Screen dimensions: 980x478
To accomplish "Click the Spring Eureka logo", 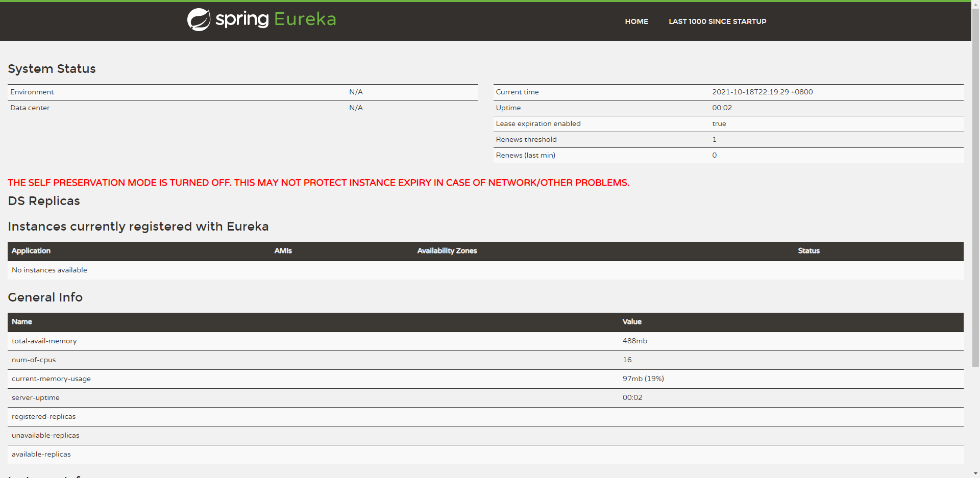I will click(x=262, y=19).
